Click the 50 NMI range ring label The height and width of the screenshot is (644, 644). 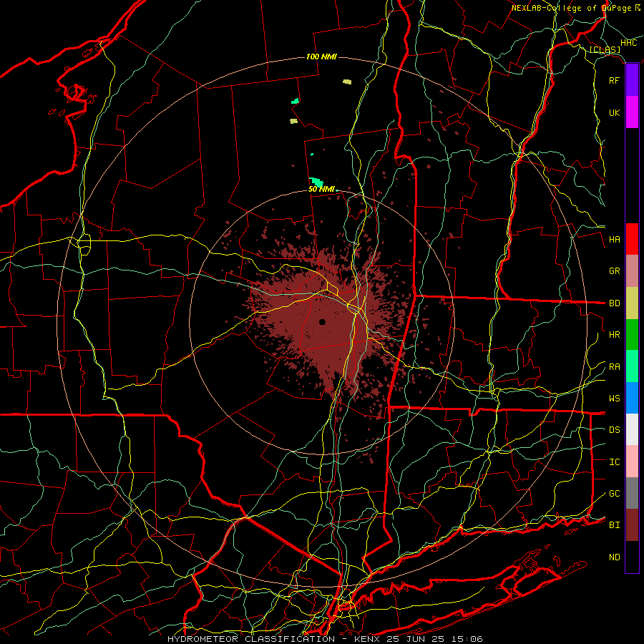pos(321,189)
